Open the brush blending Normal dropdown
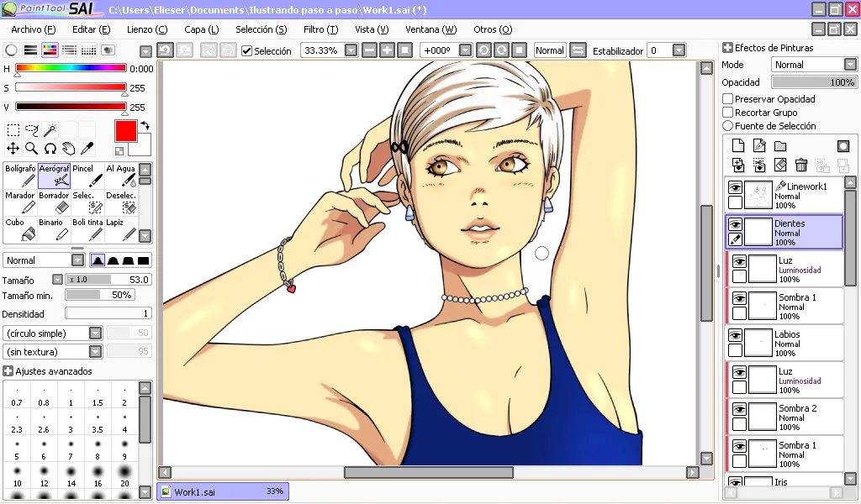This screenshot has height=504, width=861. click(x=78, y=260)
